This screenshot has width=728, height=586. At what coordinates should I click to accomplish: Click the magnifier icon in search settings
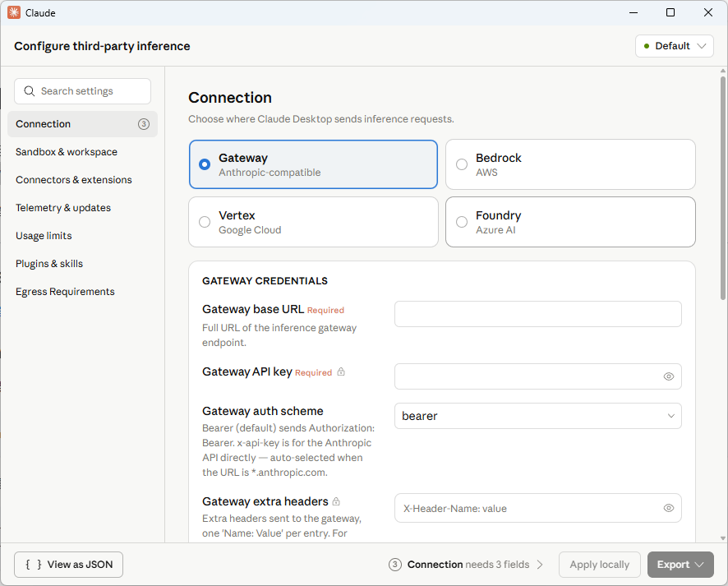pos(30,91)
